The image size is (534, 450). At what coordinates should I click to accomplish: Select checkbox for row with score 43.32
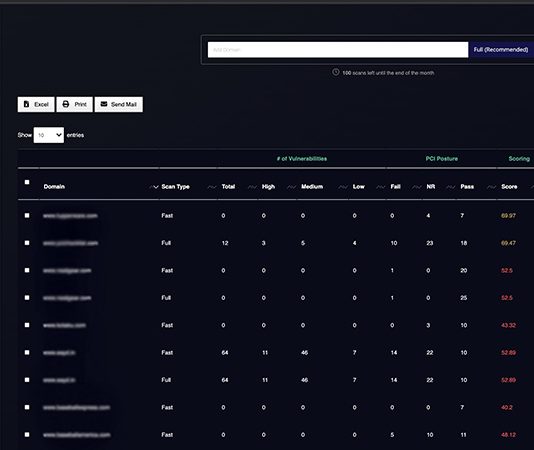pyautogui.click(x=27, y=325)
